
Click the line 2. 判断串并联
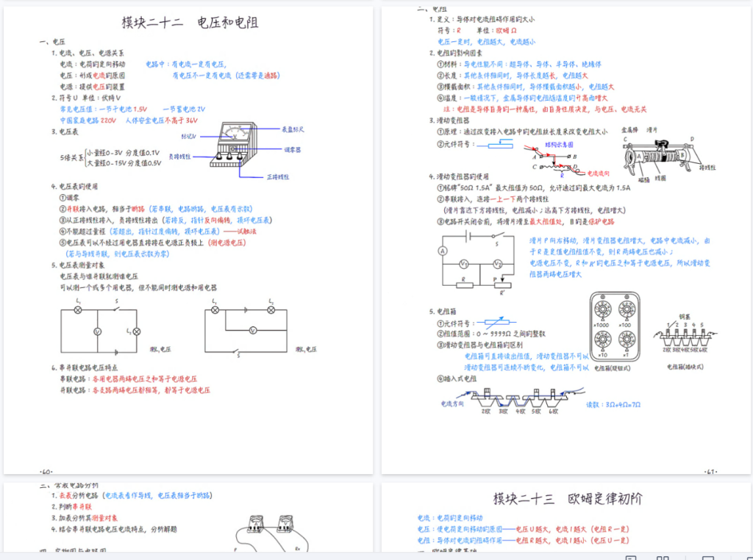(x=71, y=507)
